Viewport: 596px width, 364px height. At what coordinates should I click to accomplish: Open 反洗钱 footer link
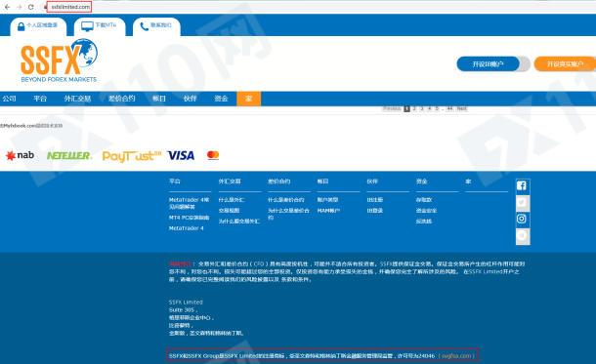pos(424,222)
